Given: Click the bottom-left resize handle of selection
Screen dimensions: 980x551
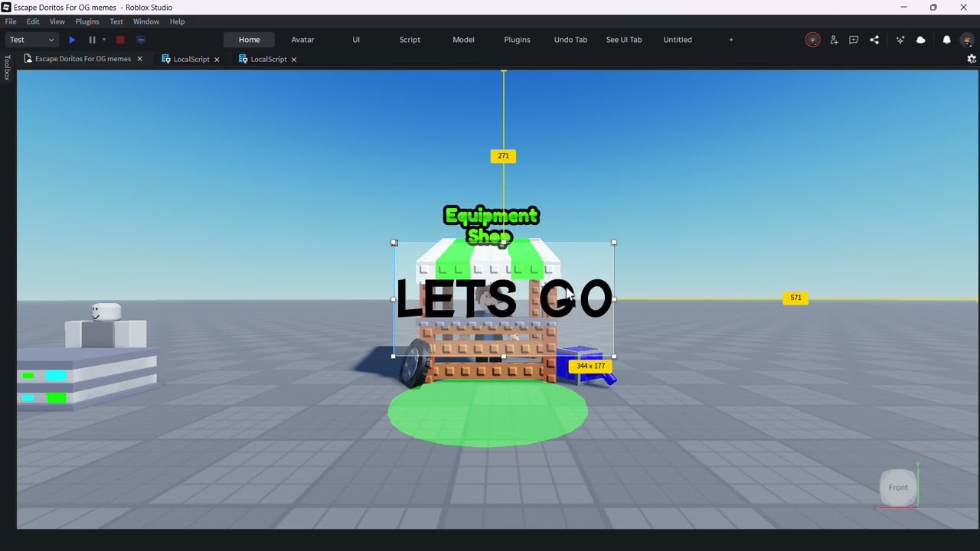Looking at the screenshot, I should (x=394, y=357).
